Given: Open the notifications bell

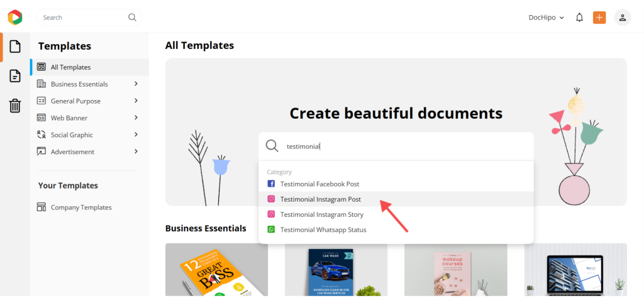Looking at the screenshot, I should coord(579,18).
